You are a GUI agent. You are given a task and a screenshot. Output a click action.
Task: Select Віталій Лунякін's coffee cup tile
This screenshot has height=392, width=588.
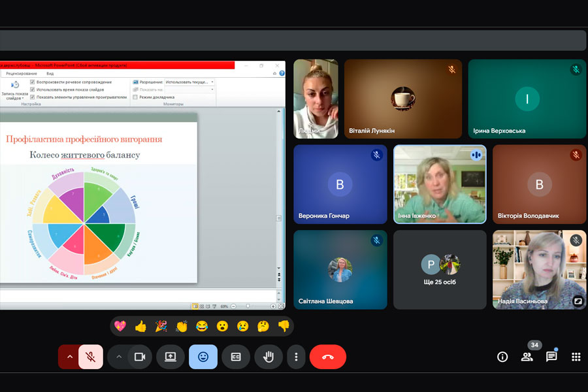pos(403,99)
